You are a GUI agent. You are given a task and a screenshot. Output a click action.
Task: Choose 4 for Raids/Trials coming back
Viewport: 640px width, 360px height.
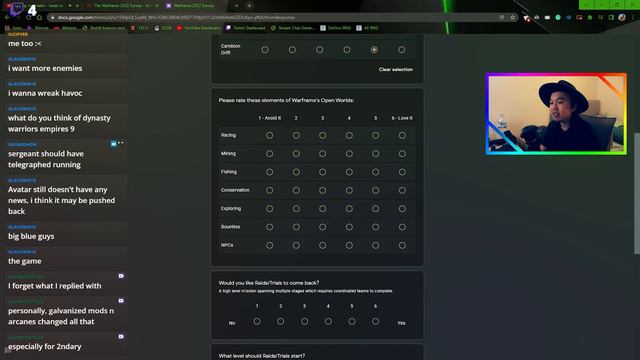coord(328,322)
